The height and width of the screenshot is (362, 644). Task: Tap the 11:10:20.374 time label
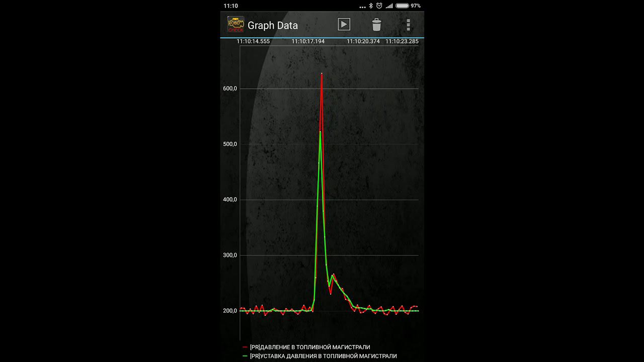tap(363, 41)
